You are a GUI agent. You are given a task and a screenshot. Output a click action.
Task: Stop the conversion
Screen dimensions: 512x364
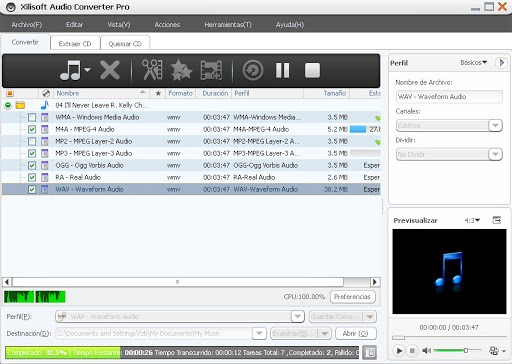312,70
